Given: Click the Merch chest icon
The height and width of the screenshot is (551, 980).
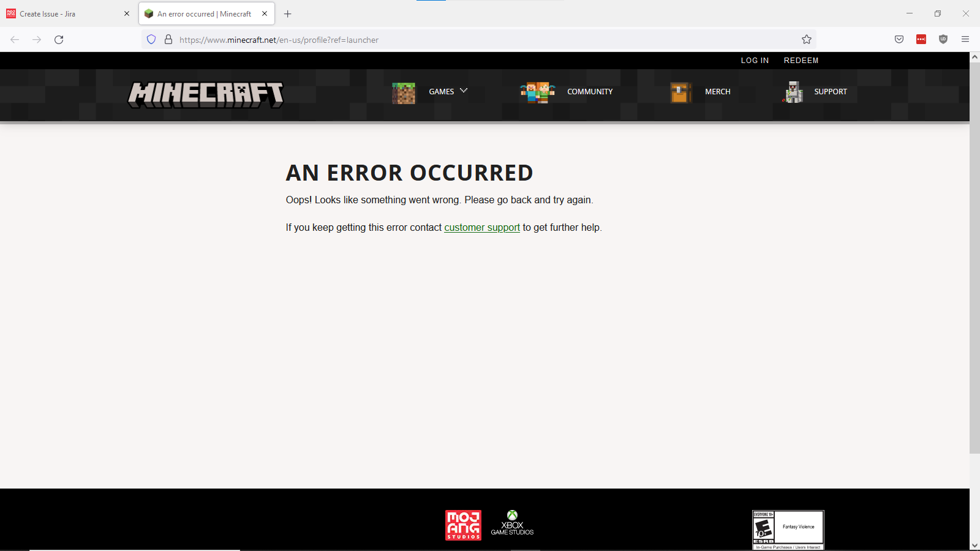Looking at the screenshot, I should click(x=681, y=92).
